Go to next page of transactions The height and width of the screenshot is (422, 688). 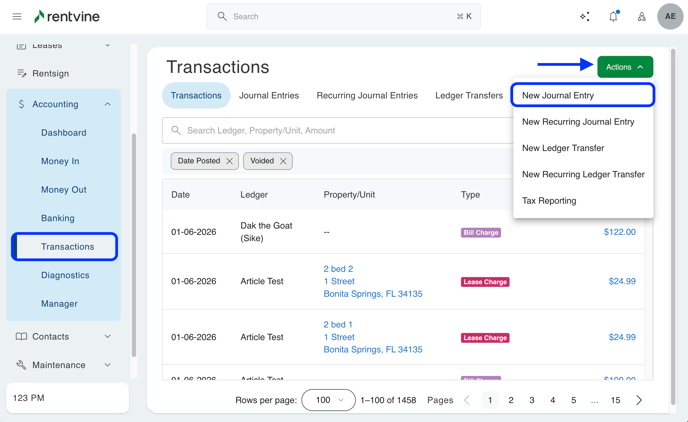pyautogui.click(x=639, y=400)
